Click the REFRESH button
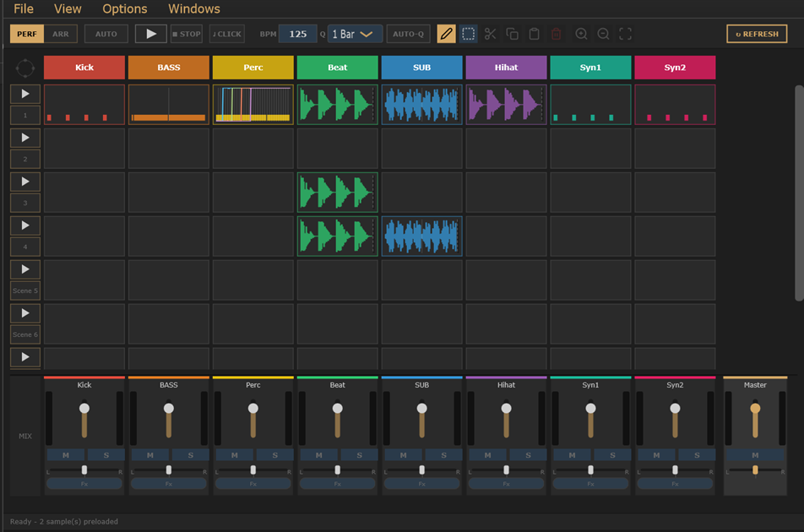The width and height of the screenshot is (804, 532). tap(757, 34)
